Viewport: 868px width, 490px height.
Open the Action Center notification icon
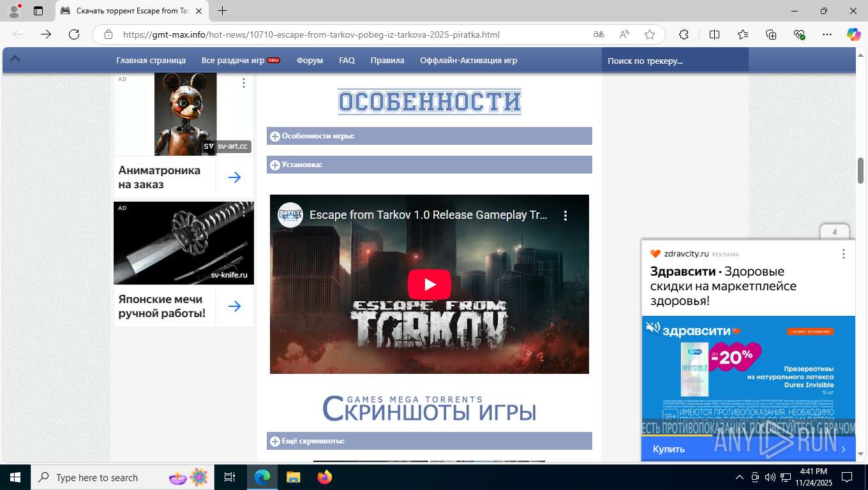pyautogui.click(x=846, y=477)
